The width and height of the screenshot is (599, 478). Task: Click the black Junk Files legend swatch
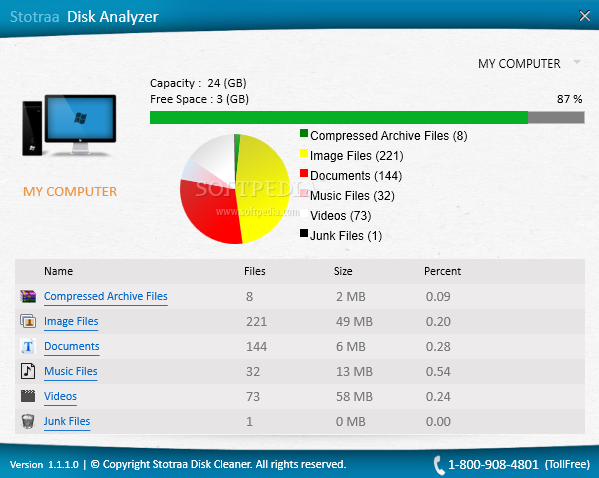[x=304, y=233]
